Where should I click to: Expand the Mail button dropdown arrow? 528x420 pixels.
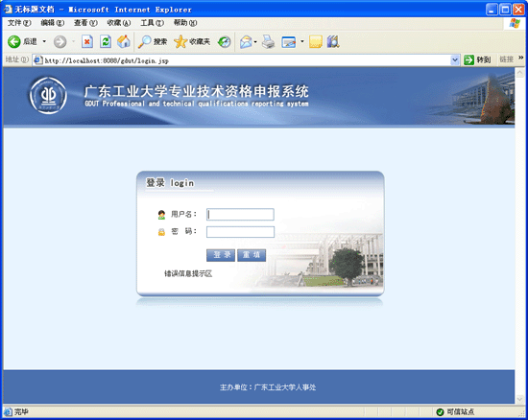click(255, 42)
